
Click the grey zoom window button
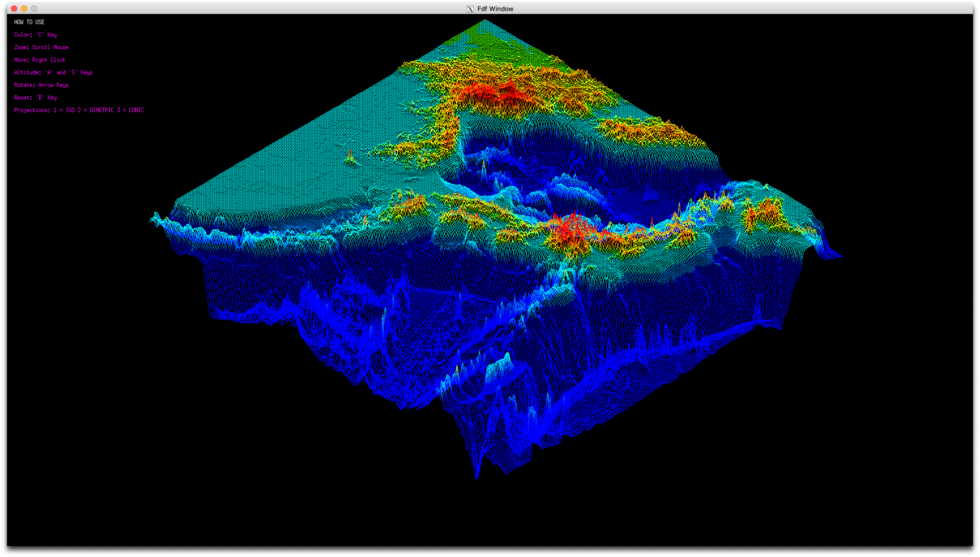tap(34, 9)
